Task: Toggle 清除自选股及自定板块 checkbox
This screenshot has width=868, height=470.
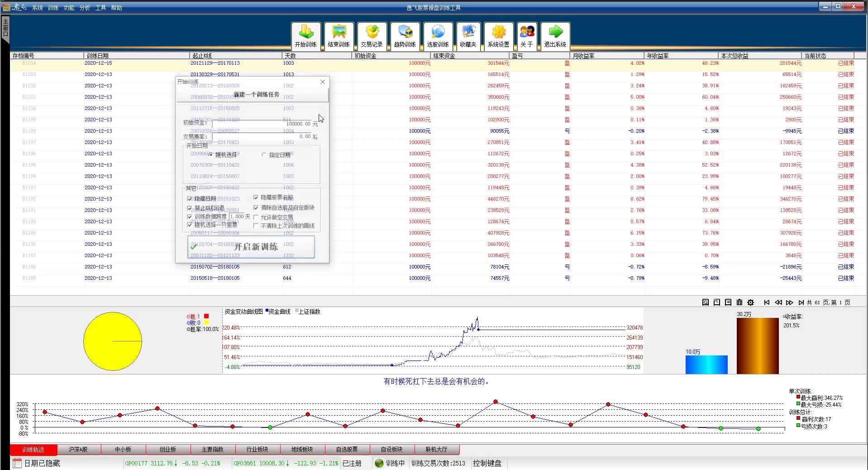Action: 256,208
